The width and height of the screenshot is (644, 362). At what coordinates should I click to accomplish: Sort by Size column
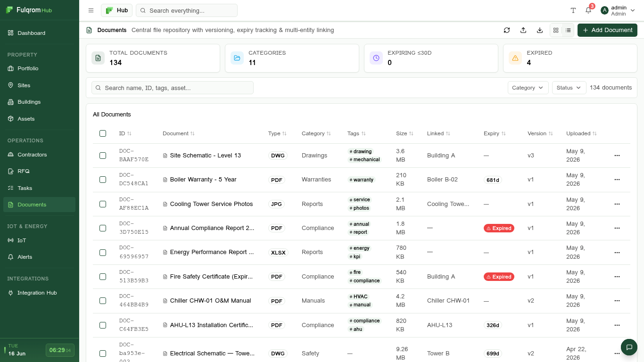[405, 133]
